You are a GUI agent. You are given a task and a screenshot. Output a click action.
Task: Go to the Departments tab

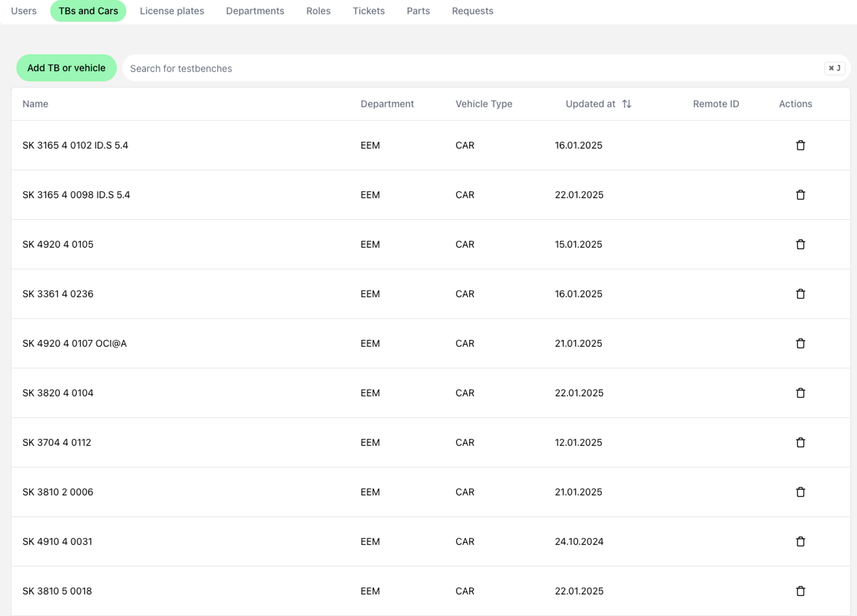click(x=255, y=11)
